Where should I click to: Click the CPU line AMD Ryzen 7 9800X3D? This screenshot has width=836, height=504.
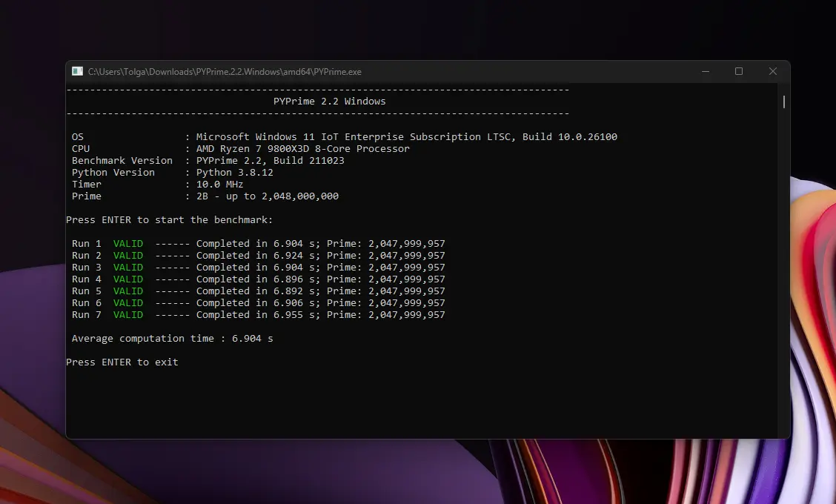[241, 149]
